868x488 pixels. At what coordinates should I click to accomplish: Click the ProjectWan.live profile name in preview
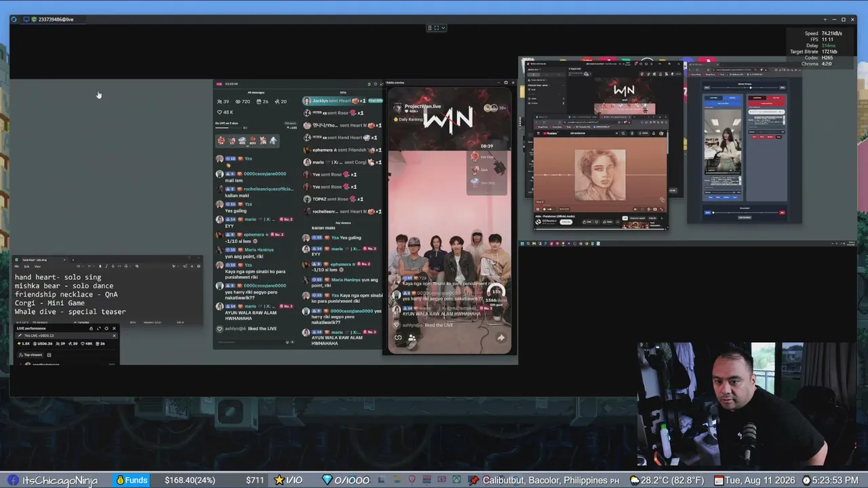pos(422,106)
